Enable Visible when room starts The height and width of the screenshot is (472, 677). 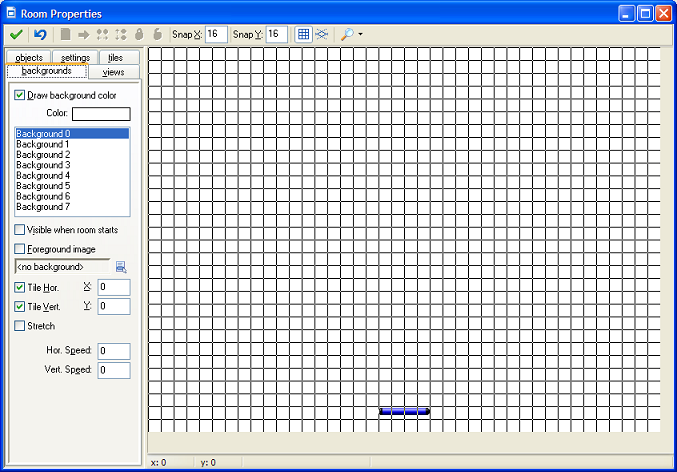pos(20,230)
